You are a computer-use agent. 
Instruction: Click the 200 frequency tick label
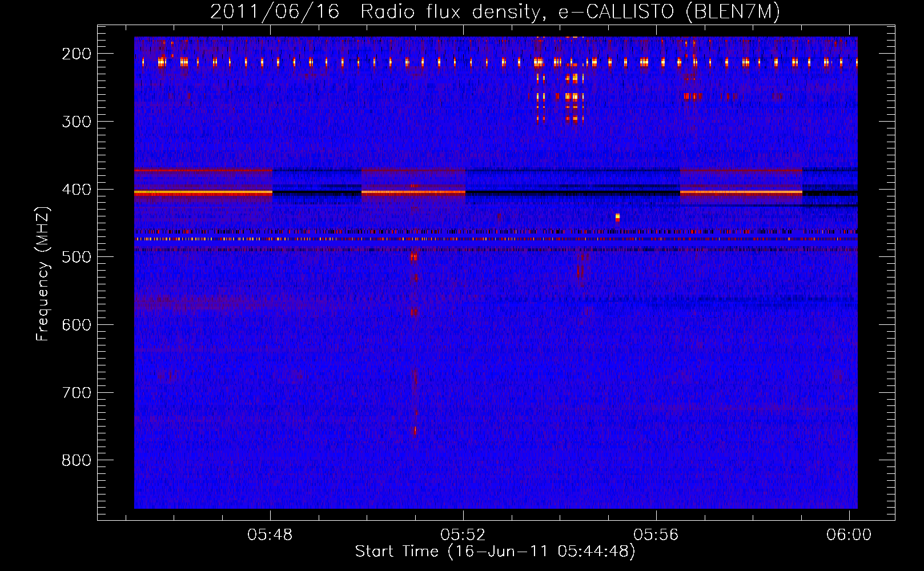click(77, 54)
